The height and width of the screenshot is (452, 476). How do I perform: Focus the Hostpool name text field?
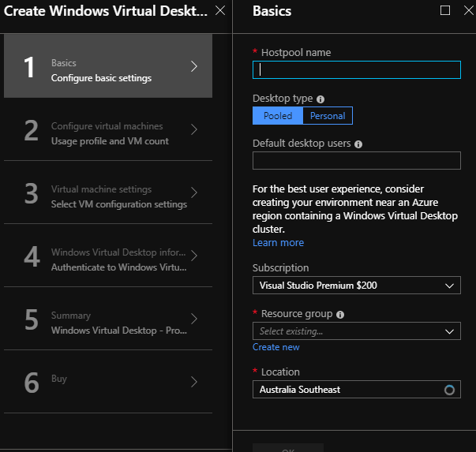click(356, 70)
